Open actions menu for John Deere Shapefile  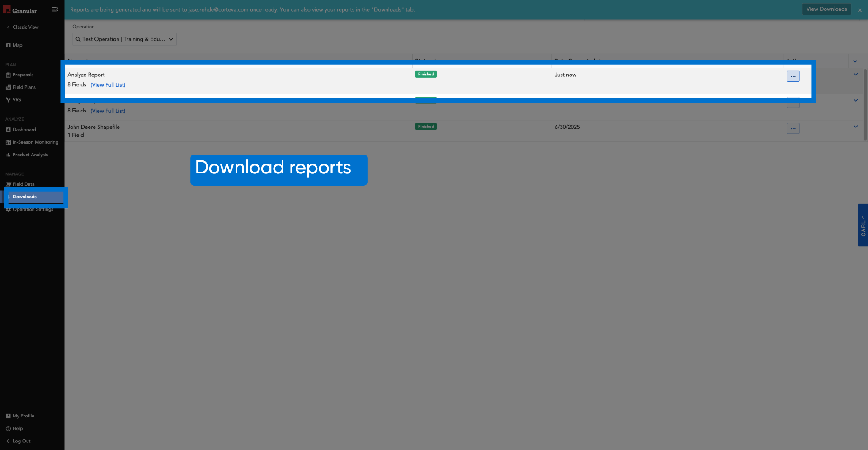pyautogui.click(x=793, y=128)
